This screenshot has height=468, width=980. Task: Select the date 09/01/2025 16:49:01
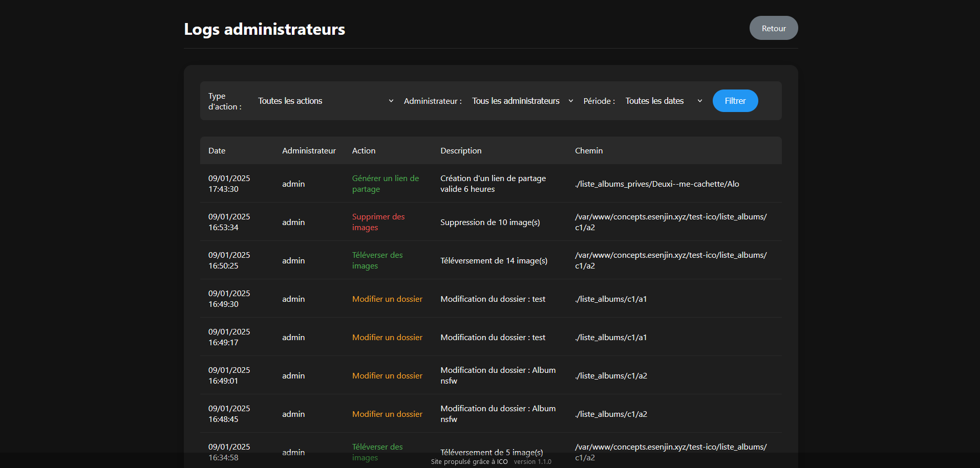point(229,375)
